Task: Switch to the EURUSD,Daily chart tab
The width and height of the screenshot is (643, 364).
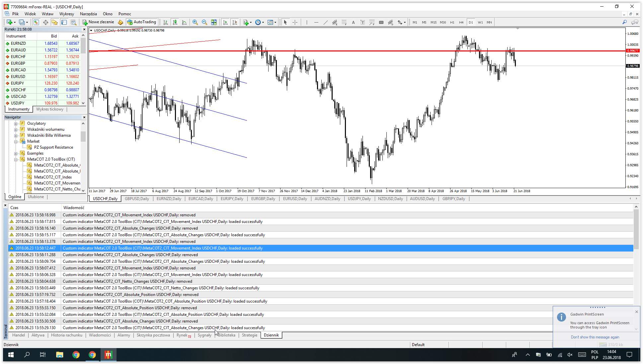Action: click(295, 199)
